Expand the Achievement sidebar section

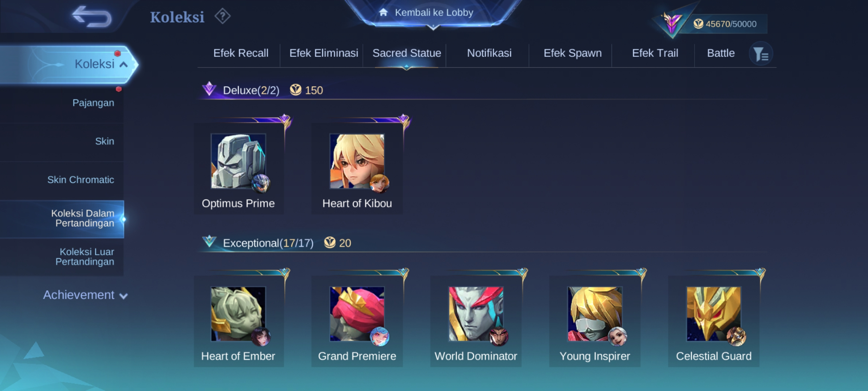85,295
